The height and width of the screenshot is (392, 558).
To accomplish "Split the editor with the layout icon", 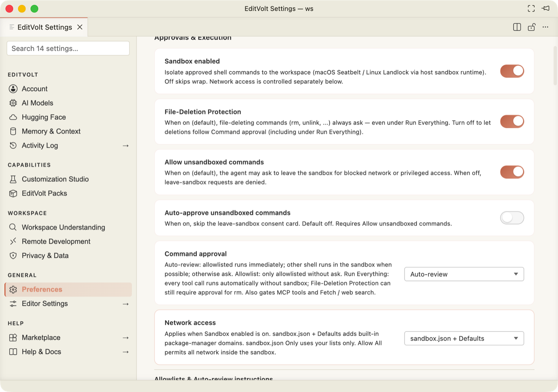I will click(x=517, y=27).
